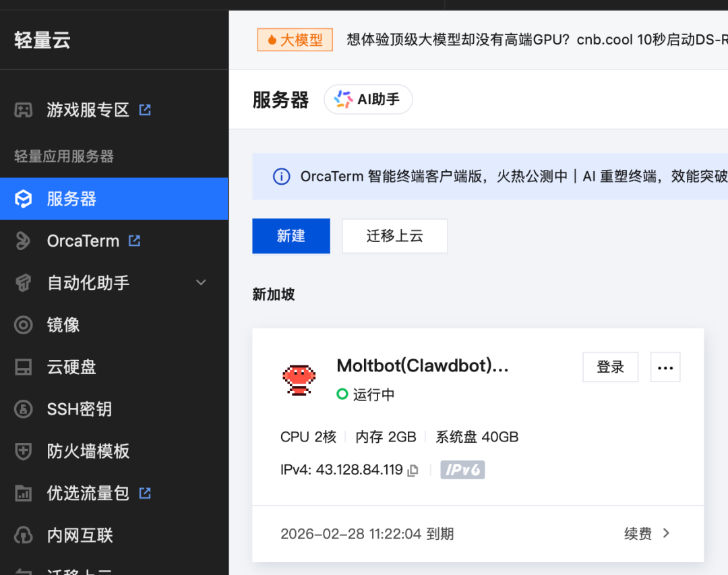
Task: Open external link icon beside OrcaTerm
Action: [135, 241]
